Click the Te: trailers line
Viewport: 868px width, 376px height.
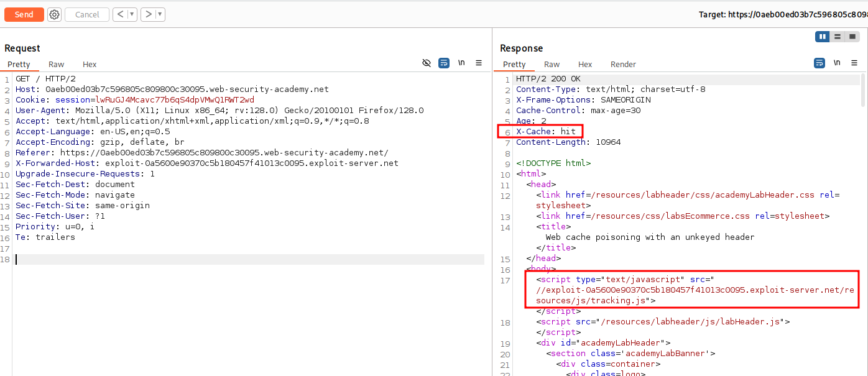click(45, 237)
